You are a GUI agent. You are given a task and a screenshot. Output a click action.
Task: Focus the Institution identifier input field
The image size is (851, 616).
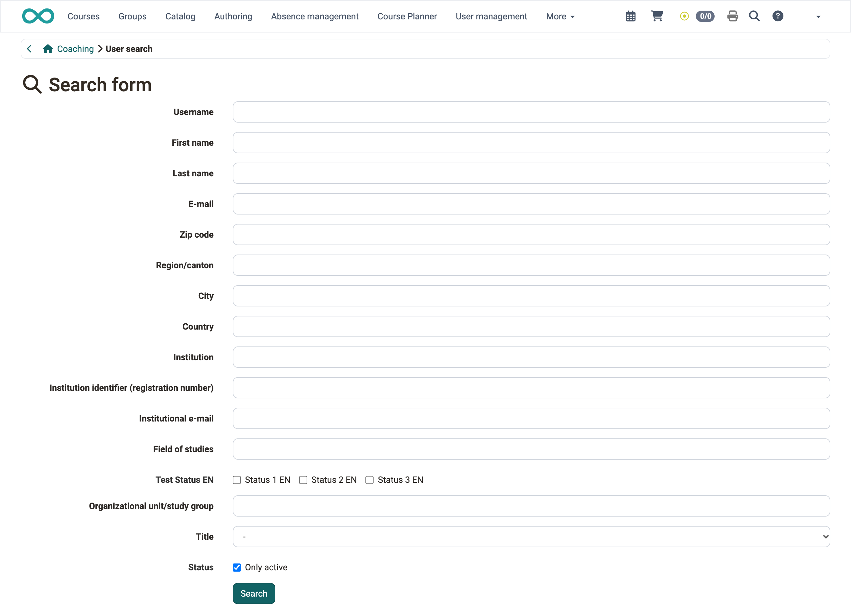(x=531, y=388)
